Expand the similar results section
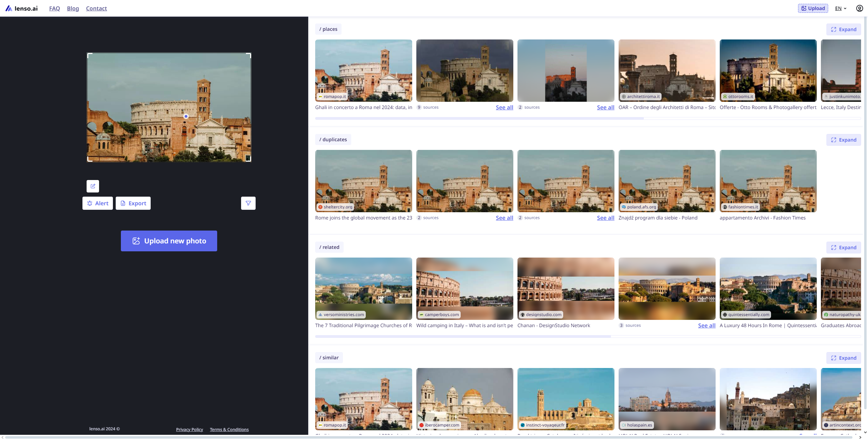Viewport: 868px width, 440px height. [x=843, y=358]
